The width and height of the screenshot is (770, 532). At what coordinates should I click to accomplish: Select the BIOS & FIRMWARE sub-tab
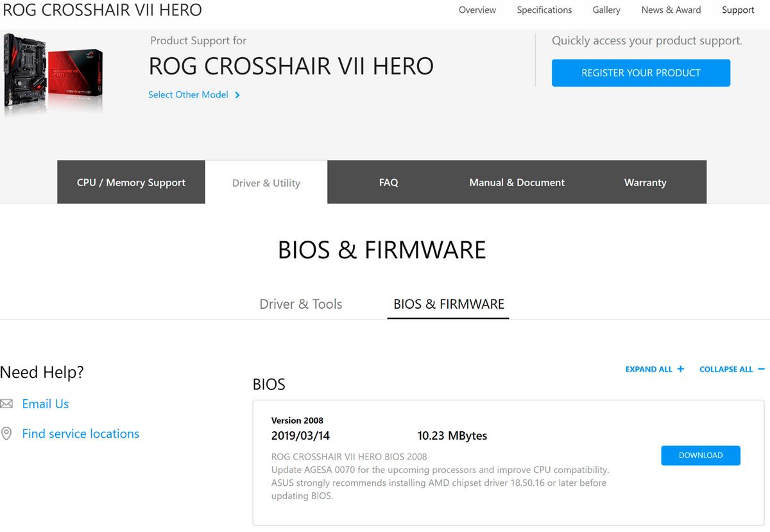pos(449,304)
